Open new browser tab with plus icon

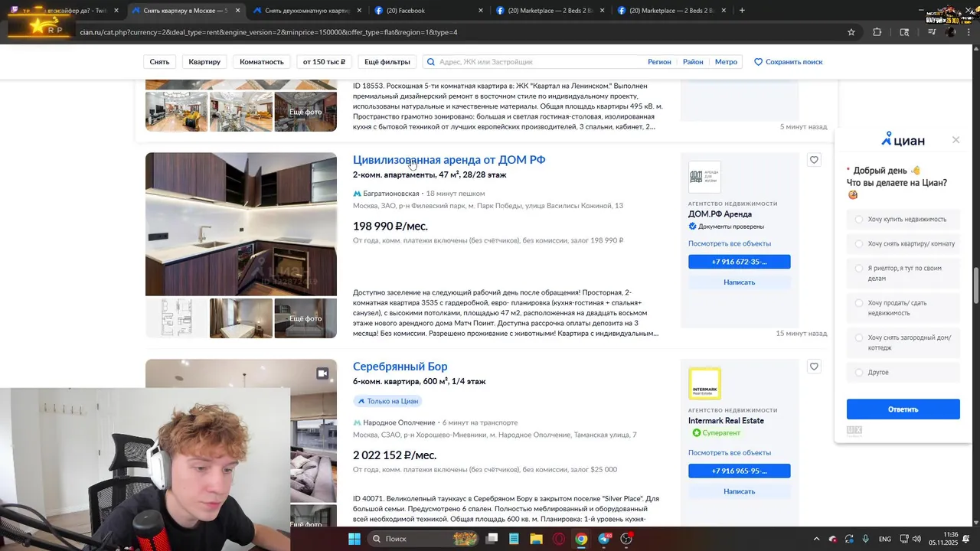(x=742, y=11)
